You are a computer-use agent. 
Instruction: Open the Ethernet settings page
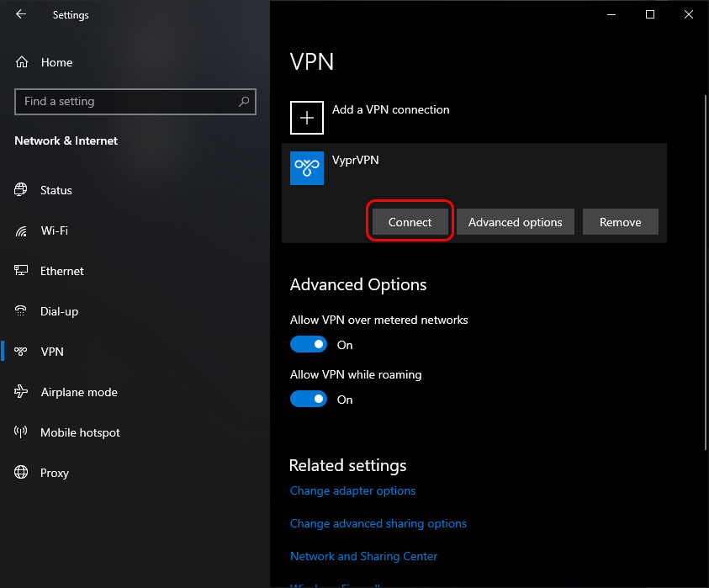click(61, 271)
